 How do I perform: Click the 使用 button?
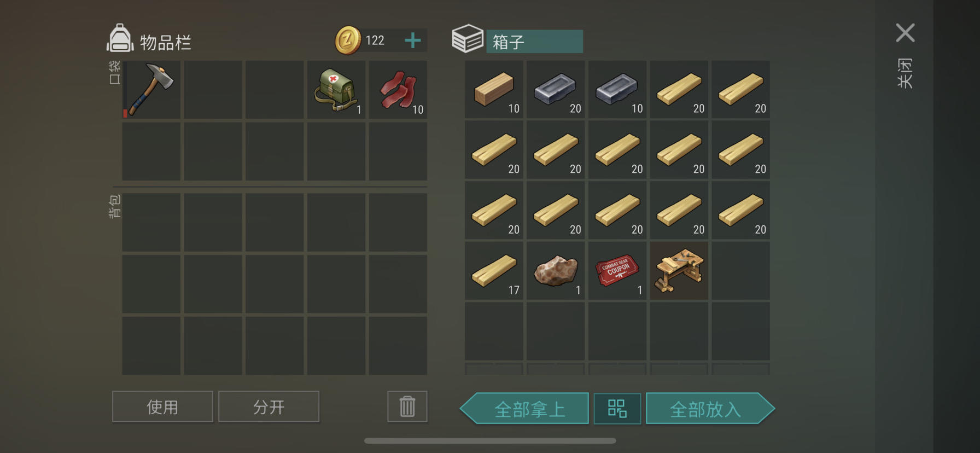click(162, 406)
